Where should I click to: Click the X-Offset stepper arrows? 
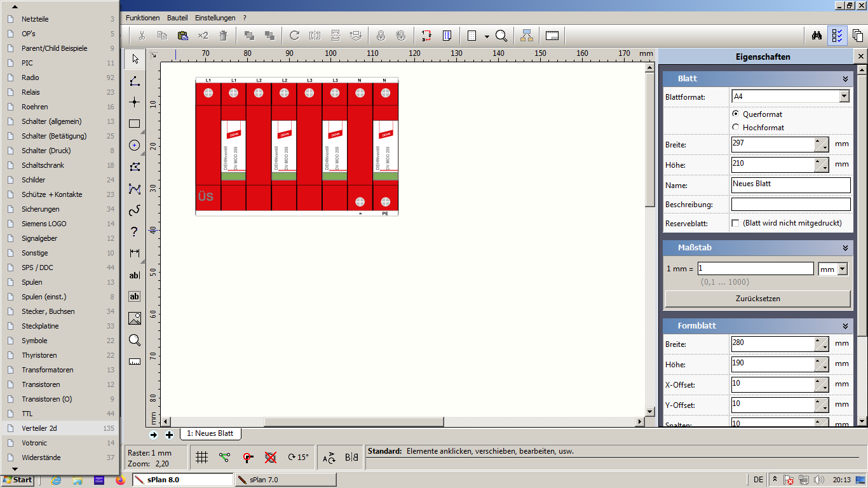point(822,385)
